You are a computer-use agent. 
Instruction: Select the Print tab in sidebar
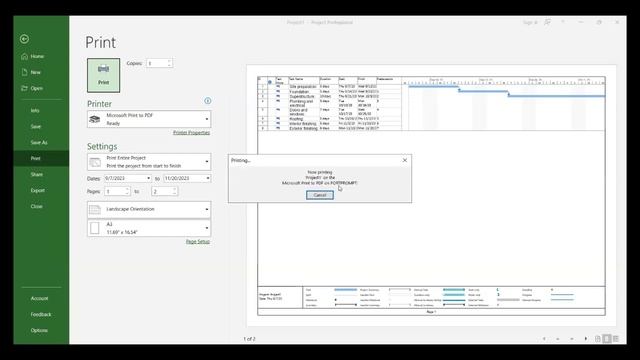point(41,158)
